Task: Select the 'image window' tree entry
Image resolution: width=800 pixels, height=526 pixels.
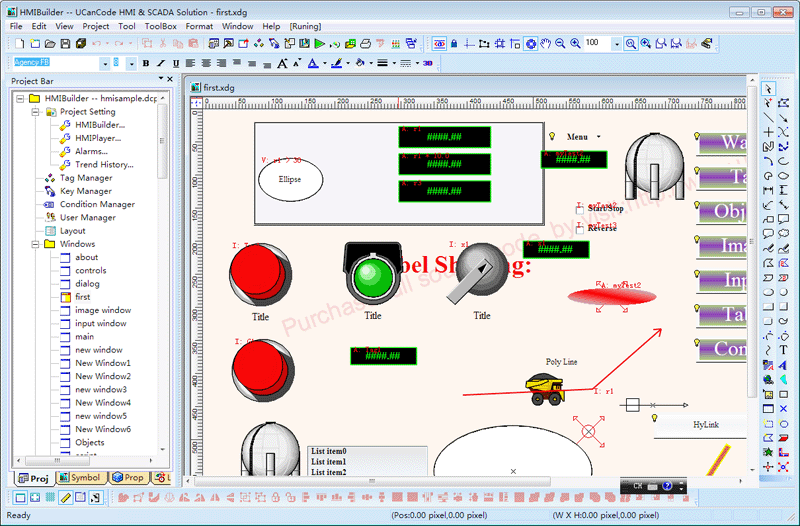Action: pos(102,310)
